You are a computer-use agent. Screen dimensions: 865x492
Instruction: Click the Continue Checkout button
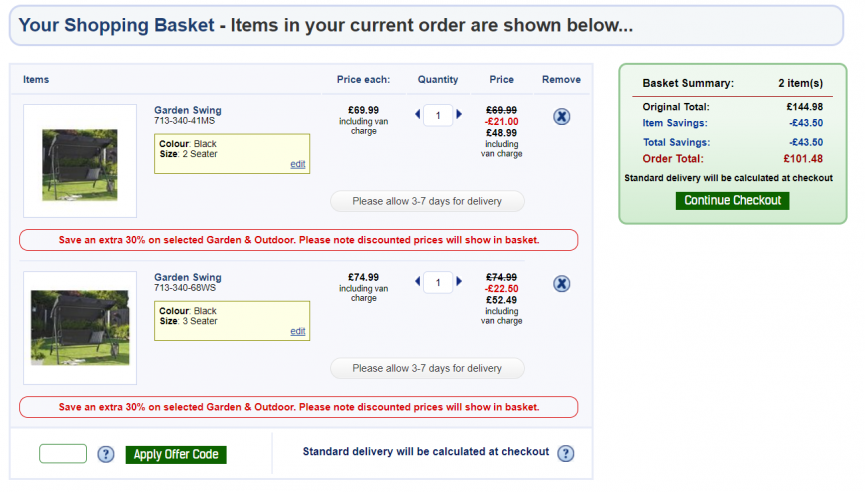[x=732, y=200]
